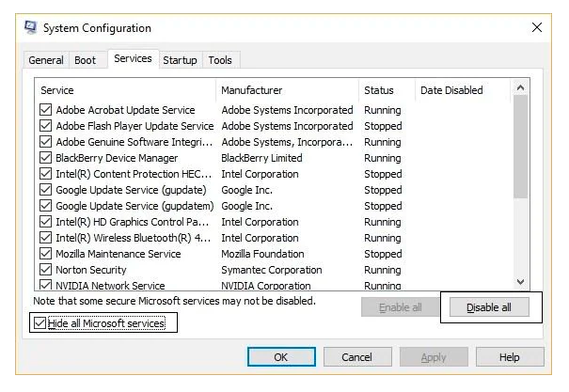Click the Disable all button
The height and width of the screenshot is (392, 569).
coord(489,307)
